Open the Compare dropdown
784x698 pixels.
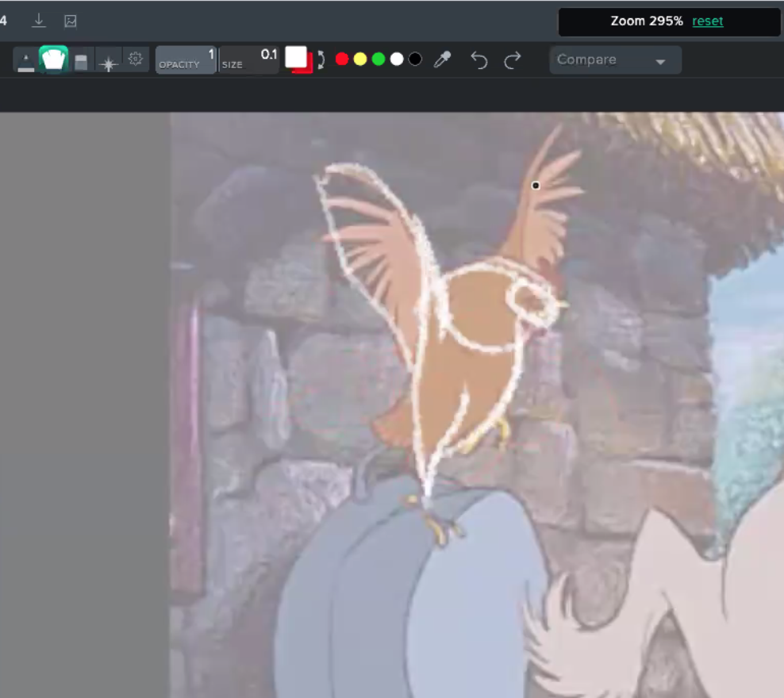(615, 60)
